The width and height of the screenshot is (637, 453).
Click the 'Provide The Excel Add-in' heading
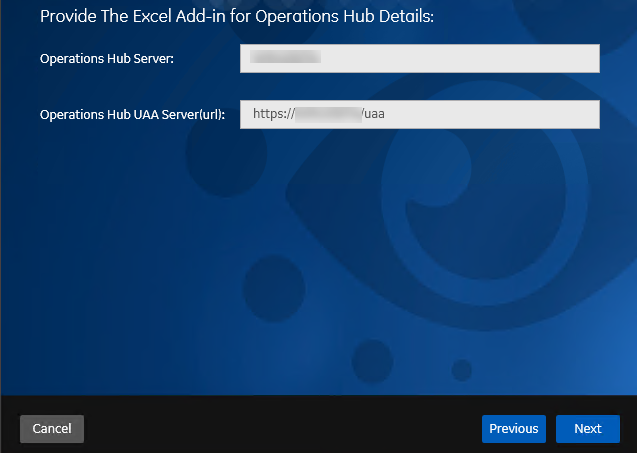237,17
